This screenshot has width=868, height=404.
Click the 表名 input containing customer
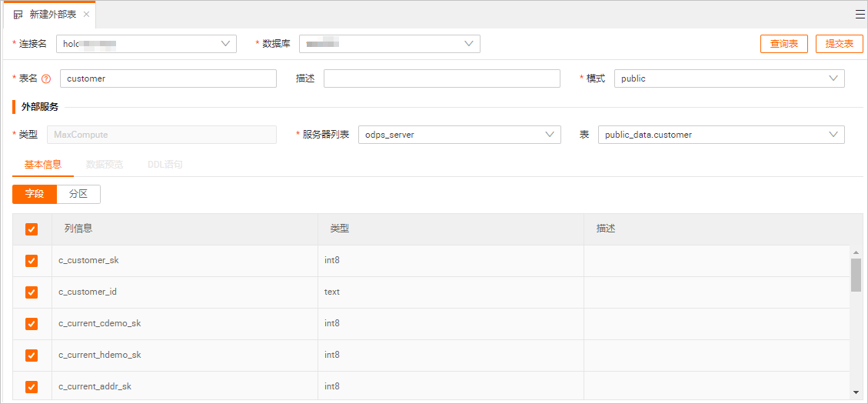pos(168,78)
